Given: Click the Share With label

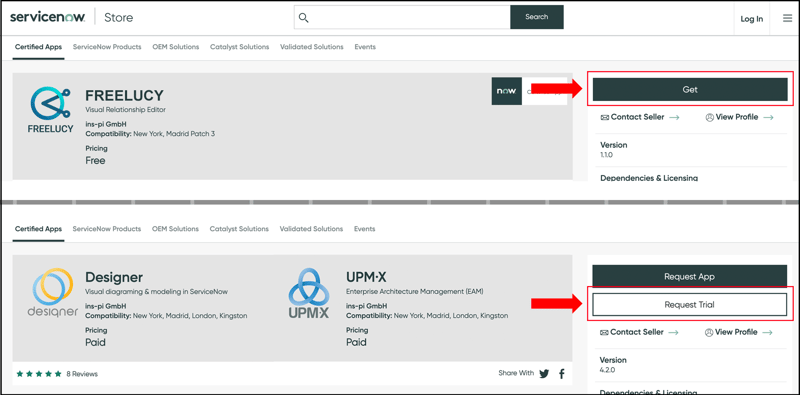Looking at the screenshot, I should pos(516,373).
